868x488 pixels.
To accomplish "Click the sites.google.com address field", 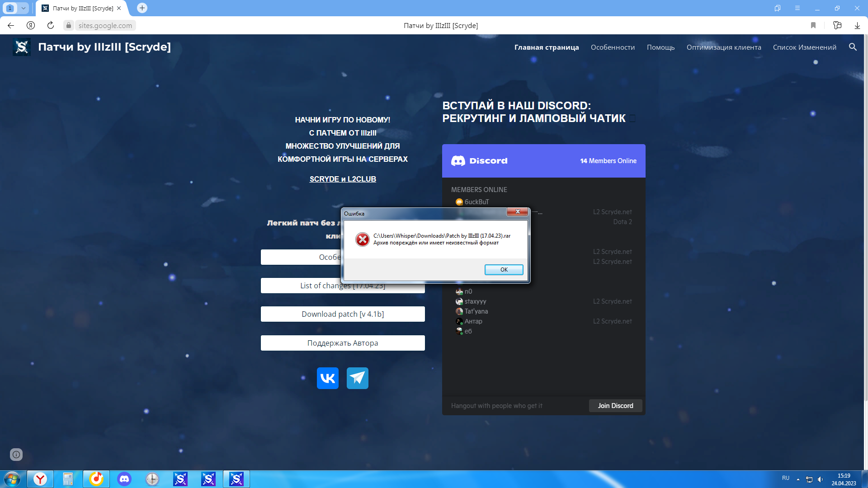I will (x=105, y=25).
